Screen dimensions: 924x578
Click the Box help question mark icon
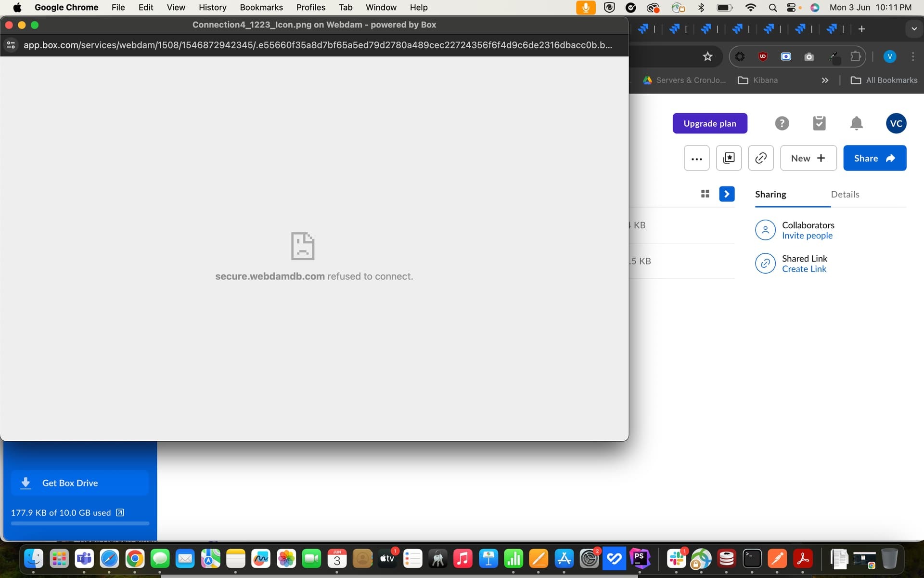coord(782,124)
